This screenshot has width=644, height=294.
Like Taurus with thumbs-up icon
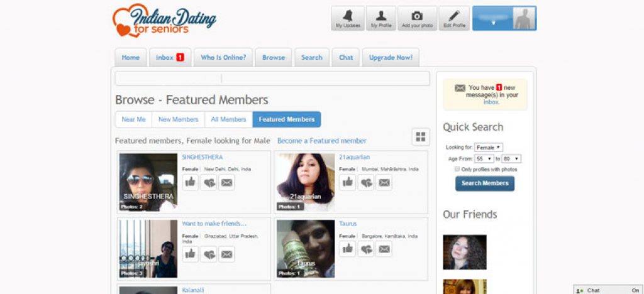click(347, 249)
